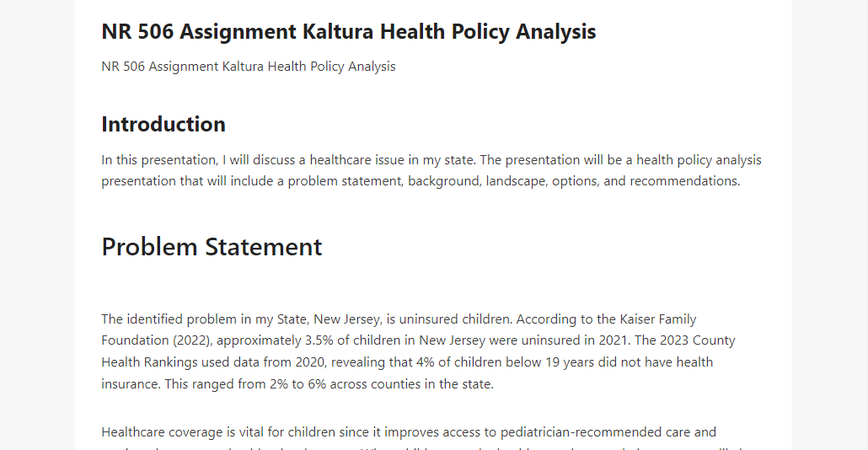The width and height of the screenshot is (868, 450).
Task: Click the '2023 County Health Rankings' text
Action: click(418, 351)
